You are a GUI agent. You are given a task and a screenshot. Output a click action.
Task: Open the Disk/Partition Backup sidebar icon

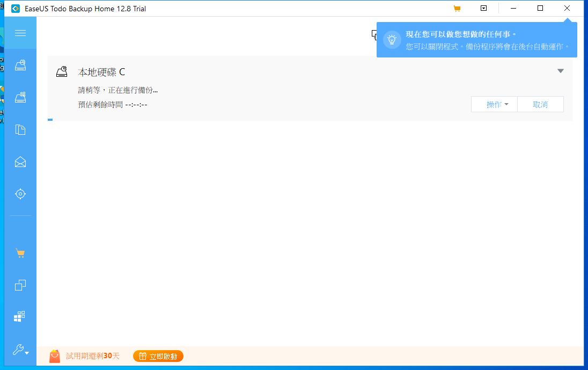tap(20, 66)
